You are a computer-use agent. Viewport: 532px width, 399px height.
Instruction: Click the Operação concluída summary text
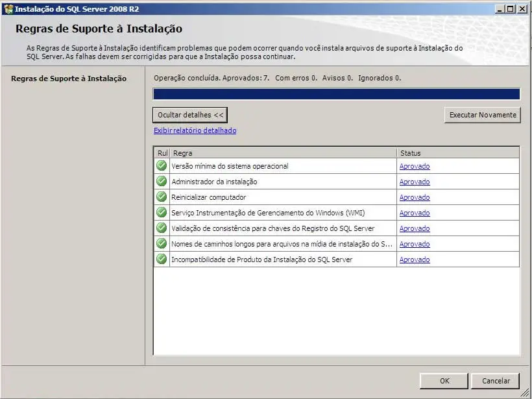(277, 78)
